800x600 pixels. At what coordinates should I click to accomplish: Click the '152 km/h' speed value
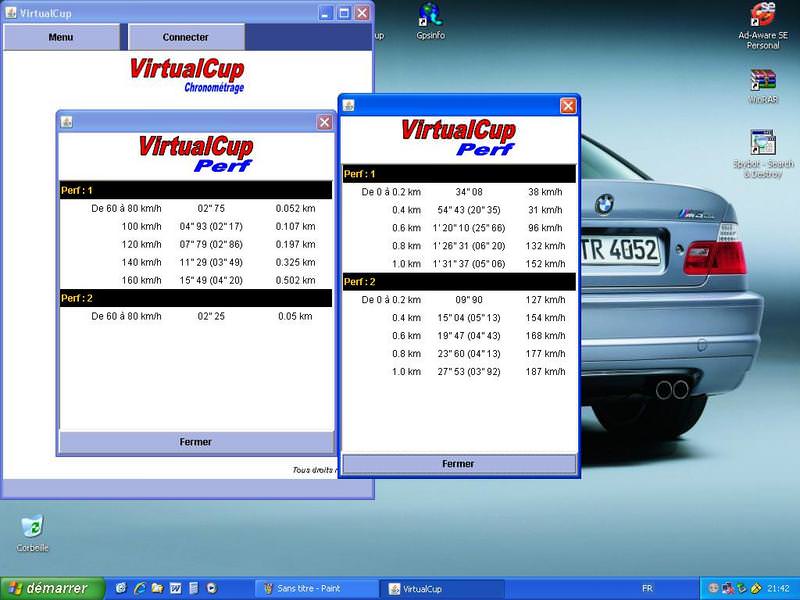point(545,264)
